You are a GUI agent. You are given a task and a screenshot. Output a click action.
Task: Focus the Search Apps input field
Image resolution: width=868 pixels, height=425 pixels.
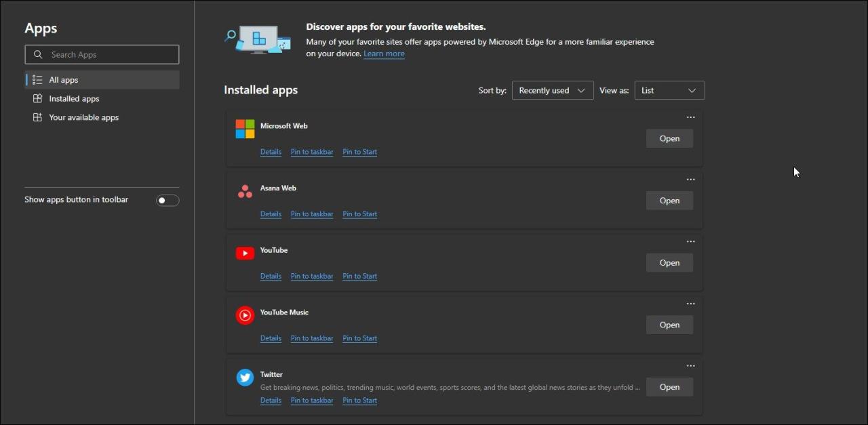pyautogui.click(x=102, y=54)
